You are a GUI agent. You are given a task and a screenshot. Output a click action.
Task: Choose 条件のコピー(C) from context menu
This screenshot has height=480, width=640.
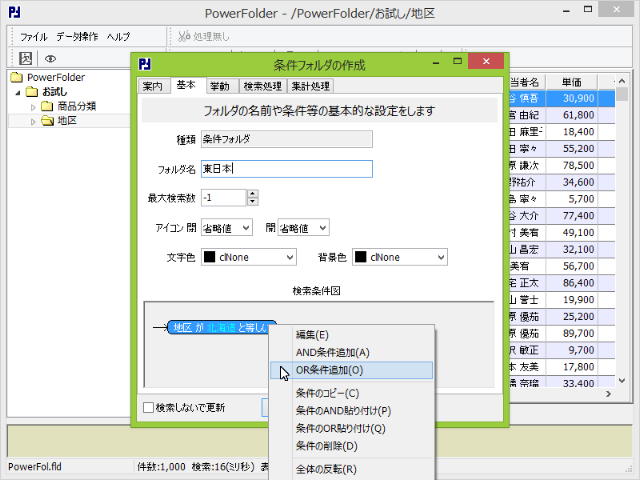pyautogui.click(x=351, y=393)
